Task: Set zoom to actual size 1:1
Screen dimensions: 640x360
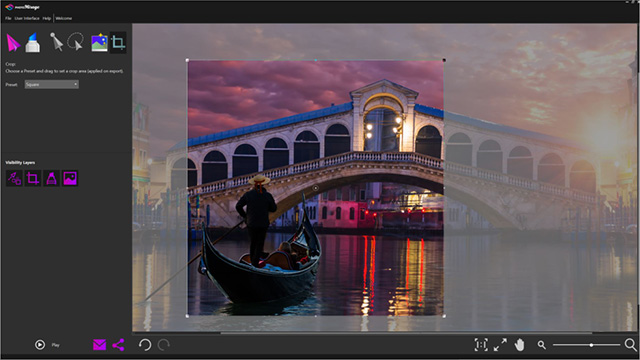Action: click(481, 345)
